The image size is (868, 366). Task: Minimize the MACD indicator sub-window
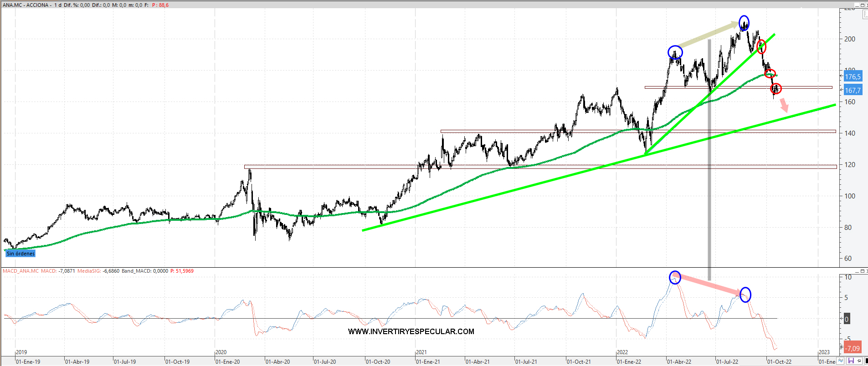coord(856,271)
